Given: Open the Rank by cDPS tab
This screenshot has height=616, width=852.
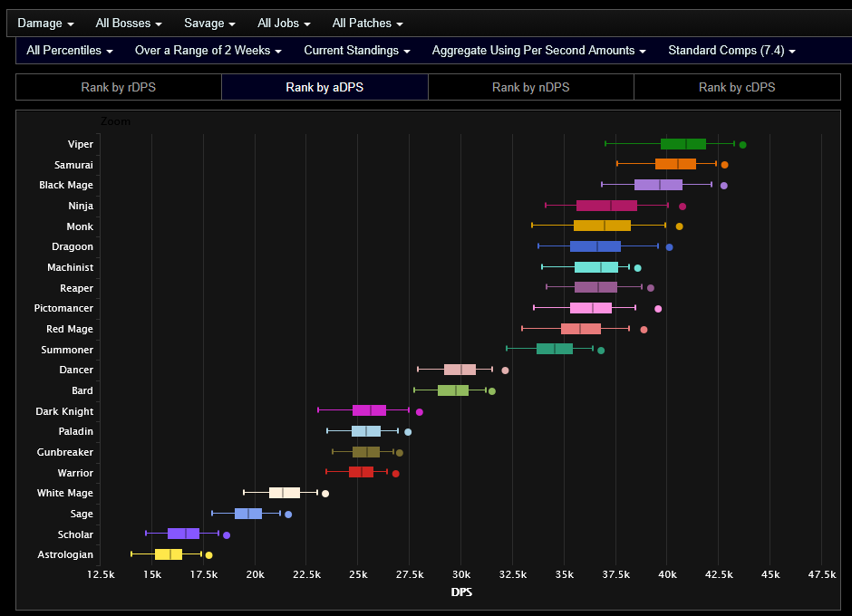Looking at the screenshot, I should (738, 88).
